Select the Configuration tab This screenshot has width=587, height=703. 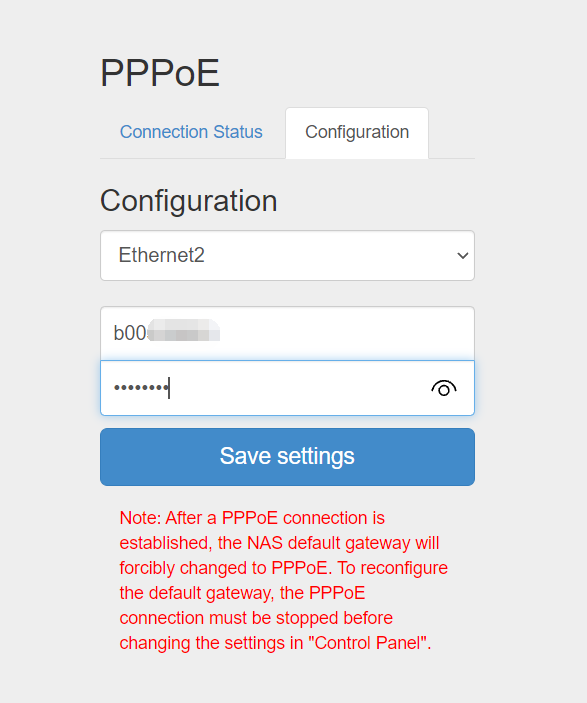(357, 133)
